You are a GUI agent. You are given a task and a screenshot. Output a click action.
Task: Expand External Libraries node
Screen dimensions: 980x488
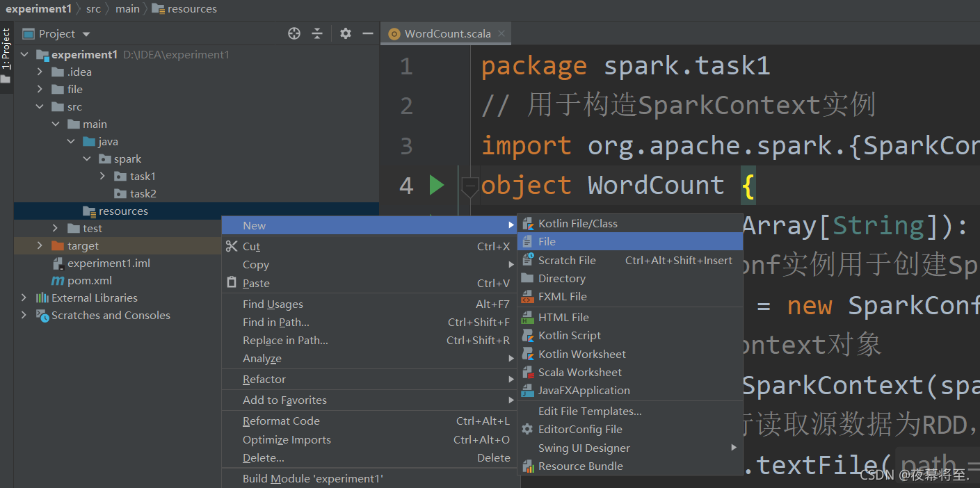(x=24, y=298)
